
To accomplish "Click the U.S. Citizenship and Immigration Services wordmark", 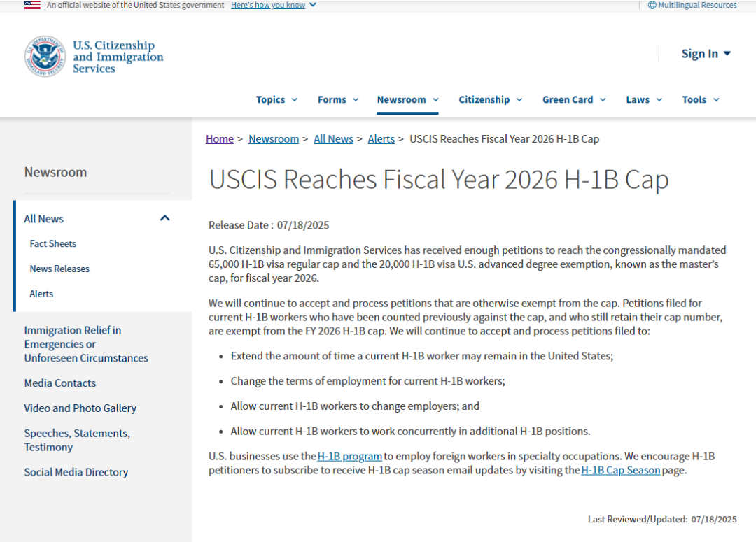I will coord(118,57).
